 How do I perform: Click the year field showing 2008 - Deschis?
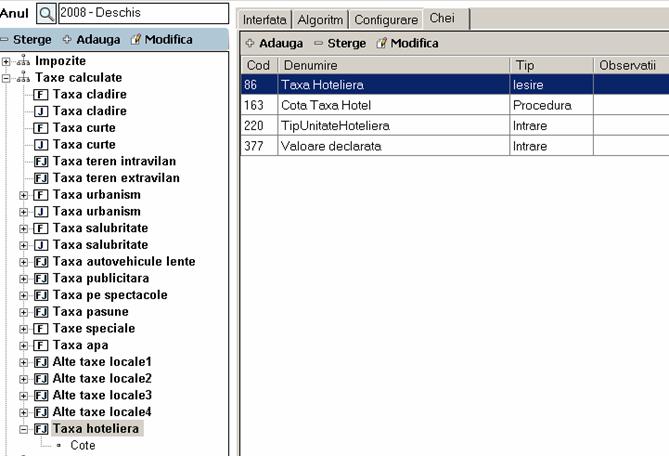click(x=143, y=13)
